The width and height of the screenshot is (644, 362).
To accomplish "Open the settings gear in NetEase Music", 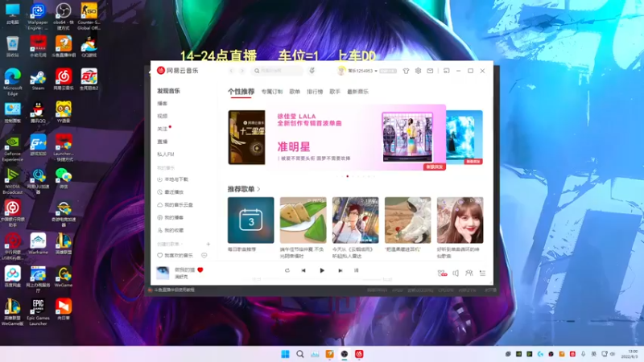I will click(x=418, y=71).
